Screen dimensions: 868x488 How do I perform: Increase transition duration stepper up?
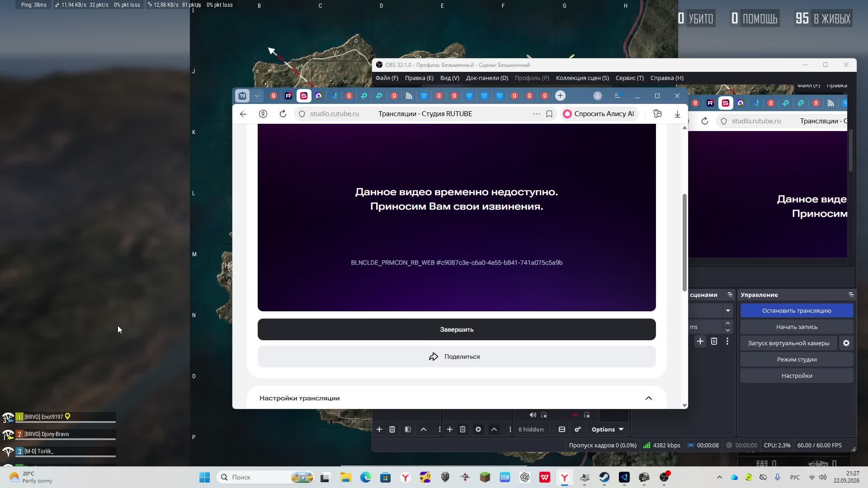point(728,323)
